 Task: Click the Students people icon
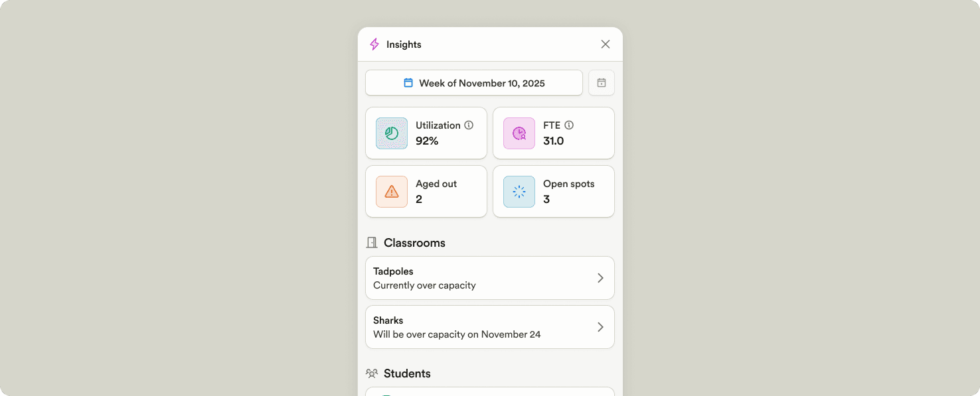372,373
